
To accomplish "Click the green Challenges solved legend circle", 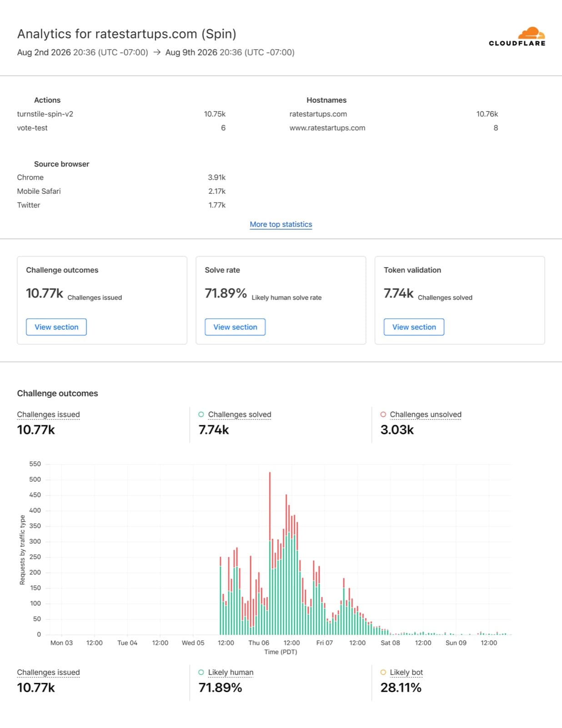I will (201, 415).
